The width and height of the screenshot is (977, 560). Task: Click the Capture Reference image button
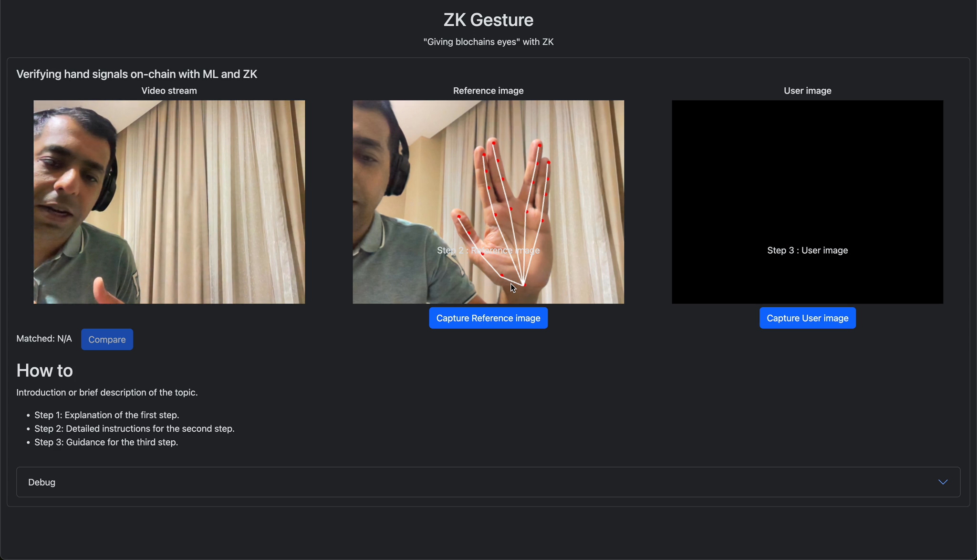(x=488, y=318)
